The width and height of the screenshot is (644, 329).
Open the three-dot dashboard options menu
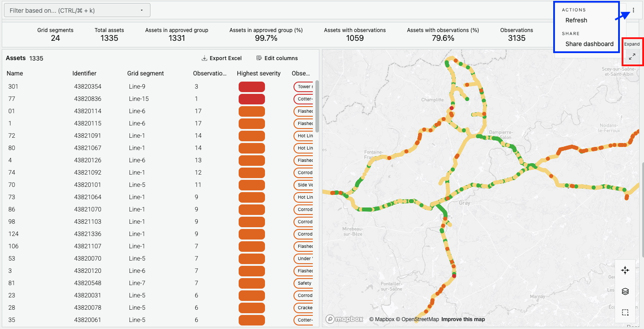tap(633, 10)
